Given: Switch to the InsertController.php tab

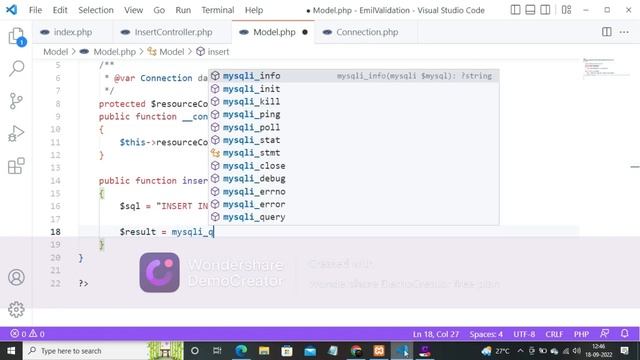Looking at the screenshot, I should point(173,32).
